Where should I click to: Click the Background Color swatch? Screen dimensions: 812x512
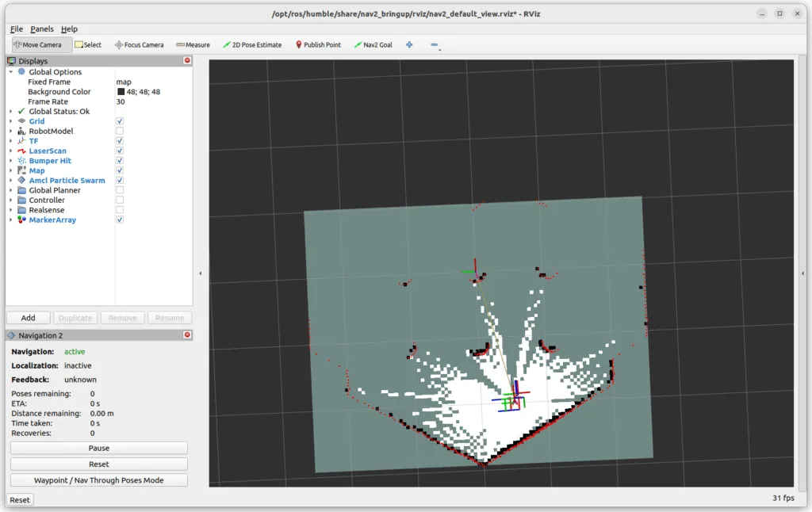[x=121, y=92]
